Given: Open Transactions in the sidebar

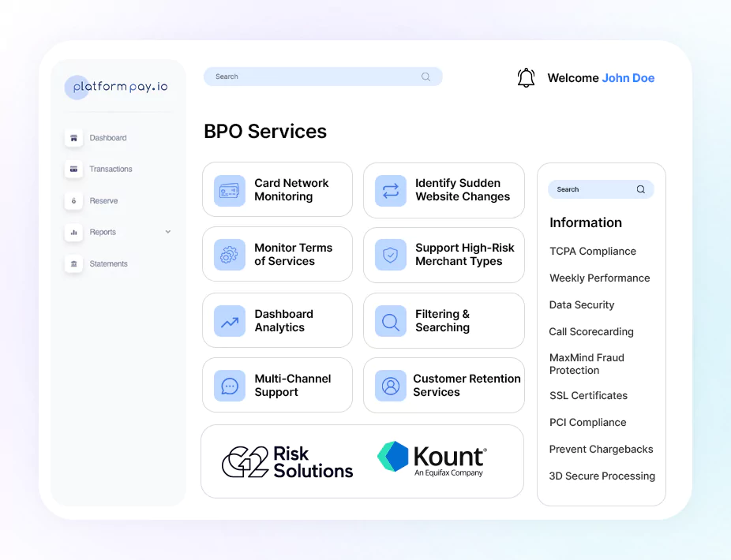Looking at the screenshot, I should [x=111, y=169].
